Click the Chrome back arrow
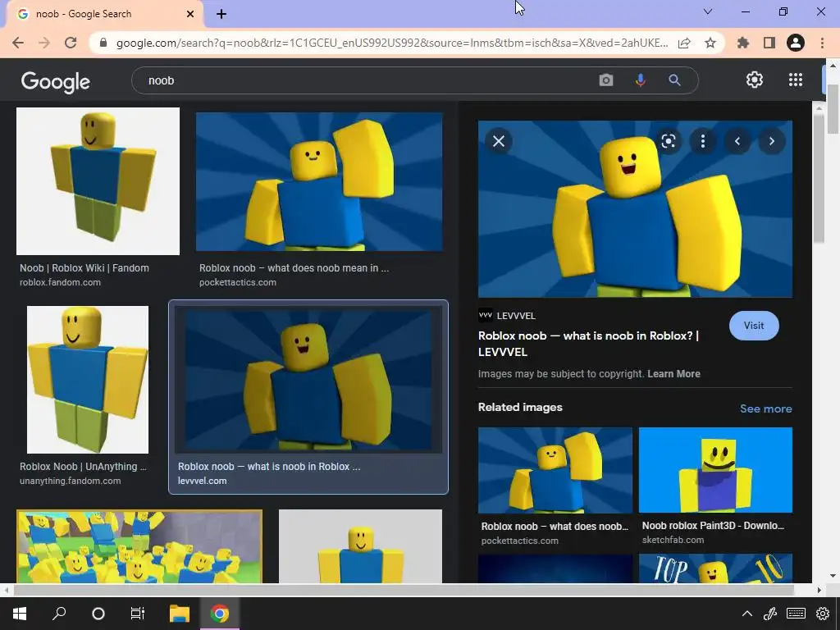Screen dimensions: 840x630 (18, 43)
